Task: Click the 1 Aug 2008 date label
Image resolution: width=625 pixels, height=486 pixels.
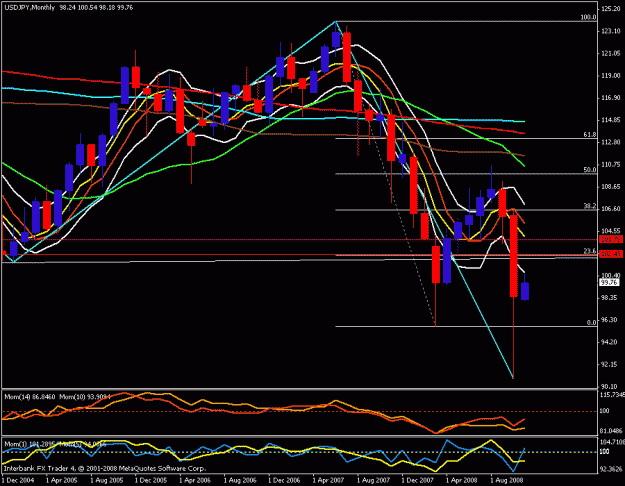Action: 507,480
